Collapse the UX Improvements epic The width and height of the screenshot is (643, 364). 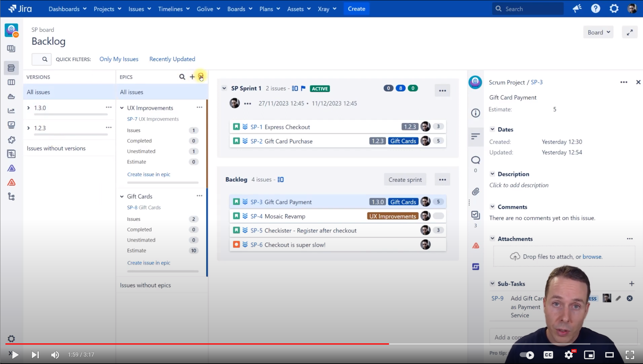[122, 108]
